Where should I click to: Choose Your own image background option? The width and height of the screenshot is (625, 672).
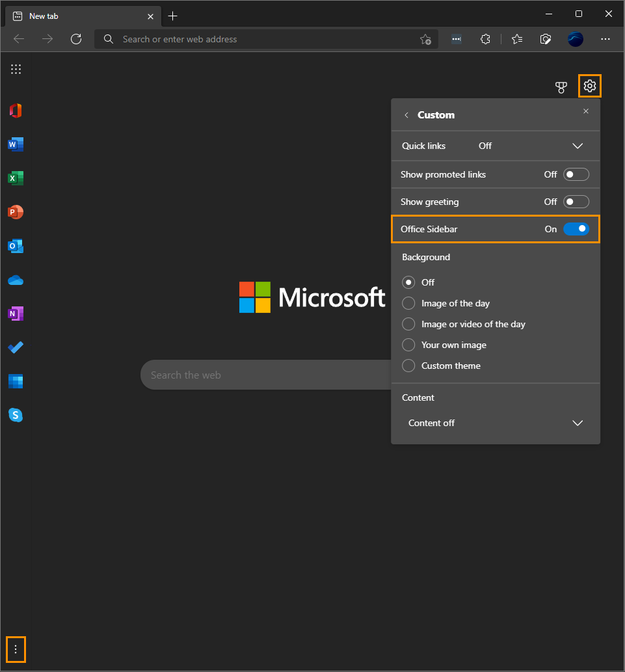[408, 345]
